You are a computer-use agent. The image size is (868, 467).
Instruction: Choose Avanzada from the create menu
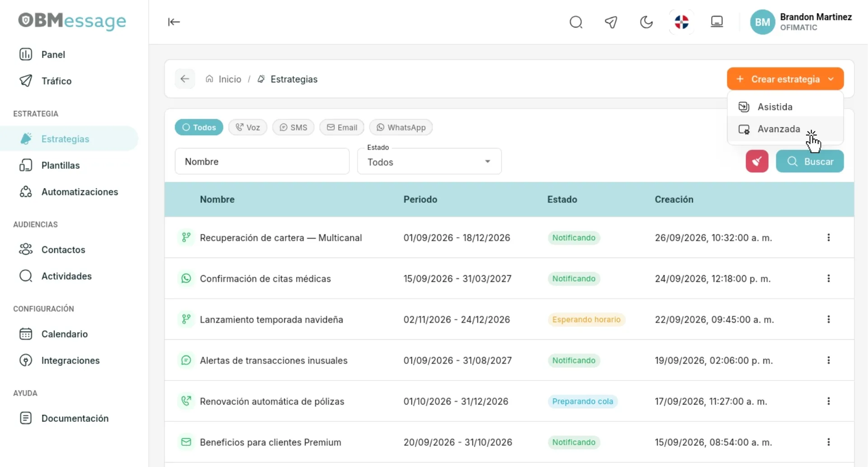(785, 129)
